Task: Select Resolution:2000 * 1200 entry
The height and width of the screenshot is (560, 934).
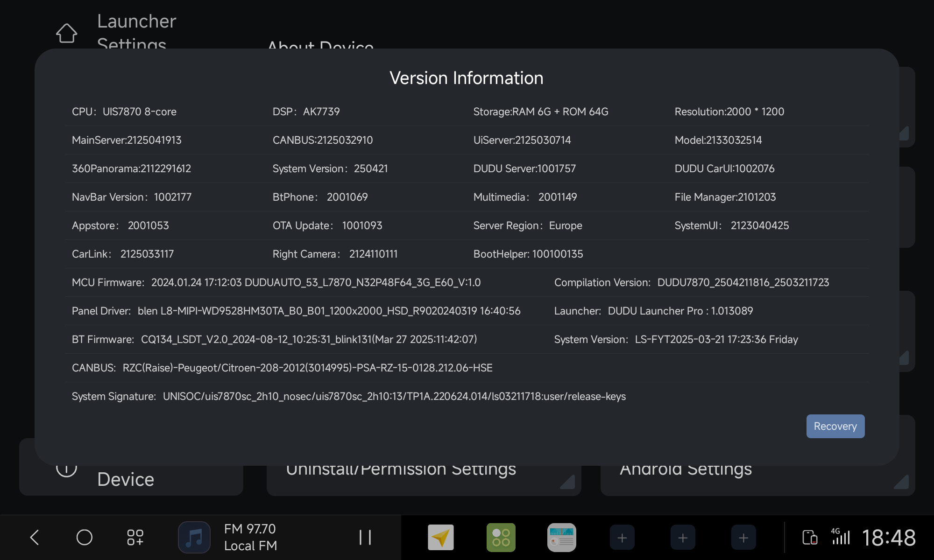Action: [729, 112]
